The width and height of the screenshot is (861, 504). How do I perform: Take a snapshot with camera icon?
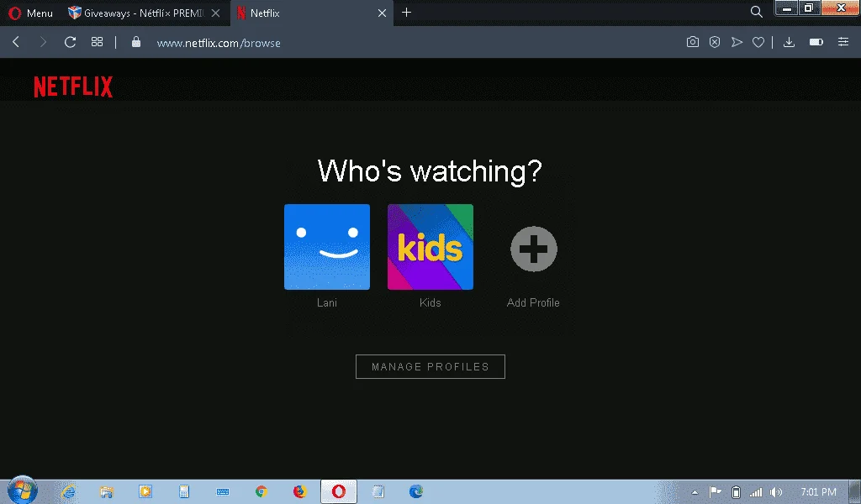tap(693, 42)
